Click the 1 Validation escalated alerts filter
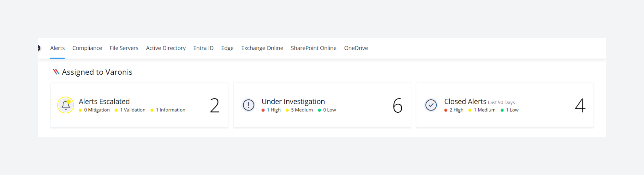This screenshot has height=175, width=644. (132, 110)
